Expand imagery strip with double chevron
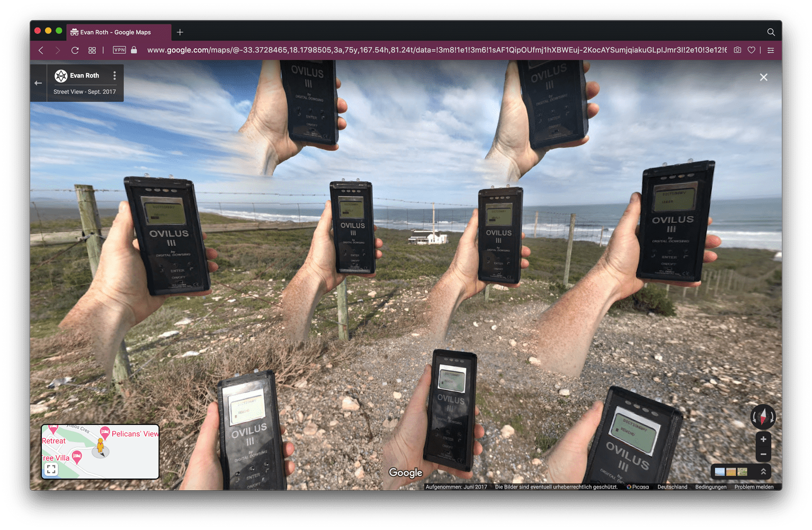 (763, 472)
